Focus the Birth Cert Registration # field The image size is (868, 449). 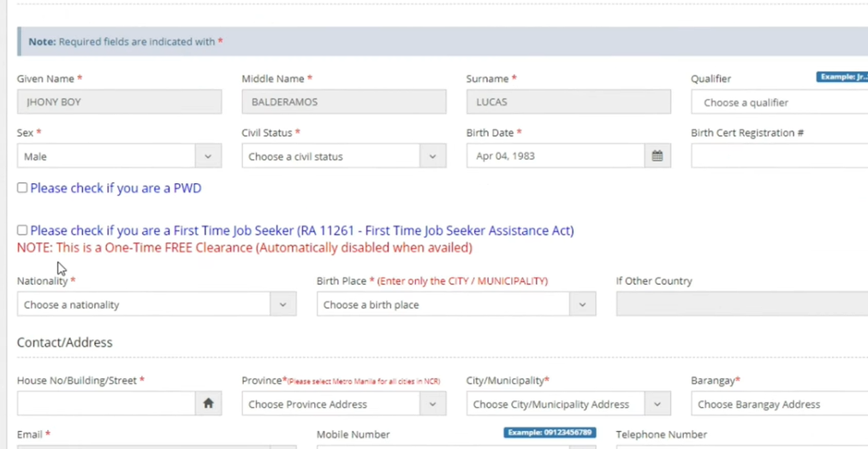(780, 156)
